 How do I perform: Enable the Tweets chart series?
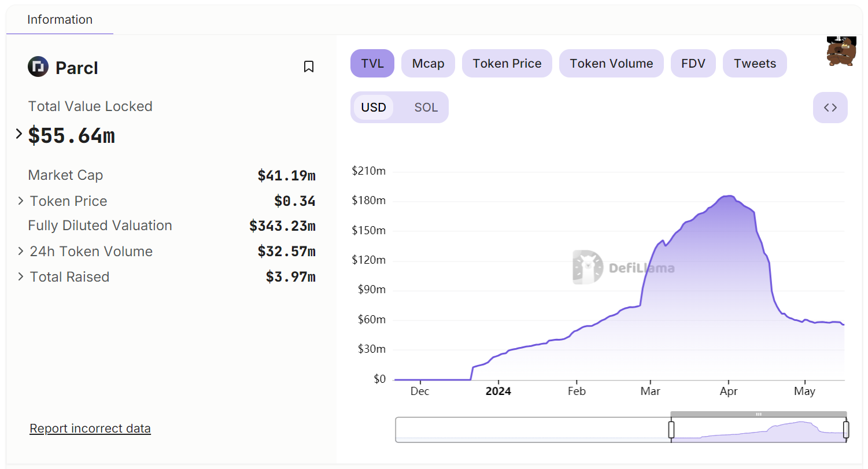(755, 64)
